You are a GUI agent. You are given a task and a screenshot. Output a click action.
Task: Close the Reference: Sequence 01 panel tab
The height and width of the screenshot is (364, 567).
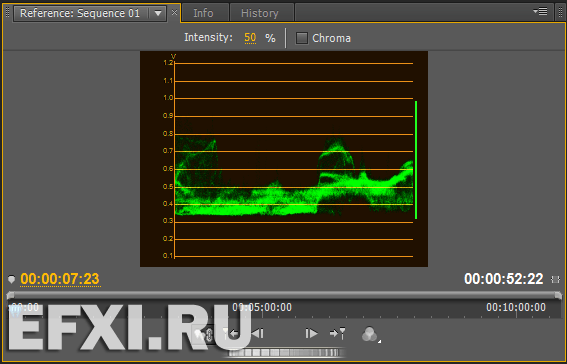pyautogui.click(x=174, y=13)
